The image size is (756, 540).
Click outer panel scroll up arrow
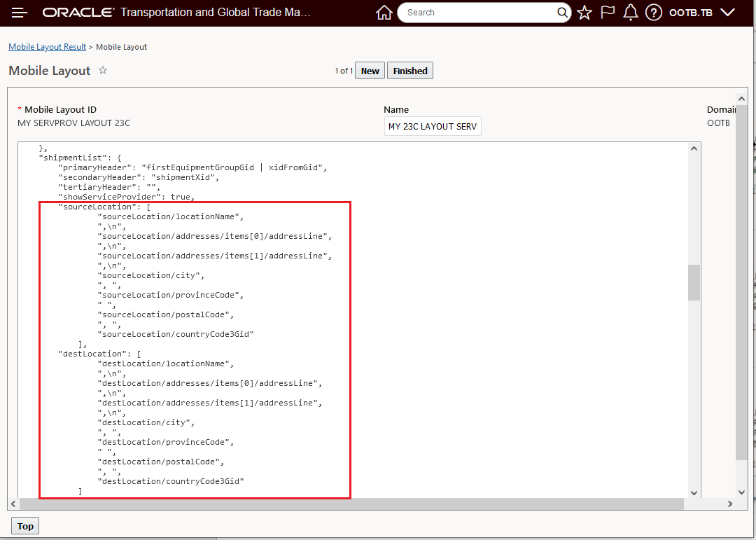coord(741,99)
